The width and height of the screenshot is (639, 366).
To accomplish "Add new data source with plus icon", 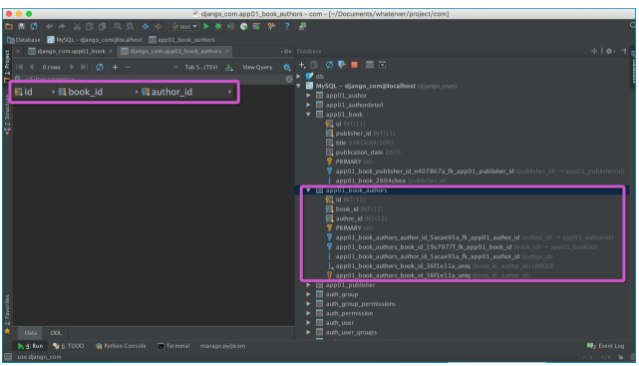I will pyautogui.click(x=302, y=65).
